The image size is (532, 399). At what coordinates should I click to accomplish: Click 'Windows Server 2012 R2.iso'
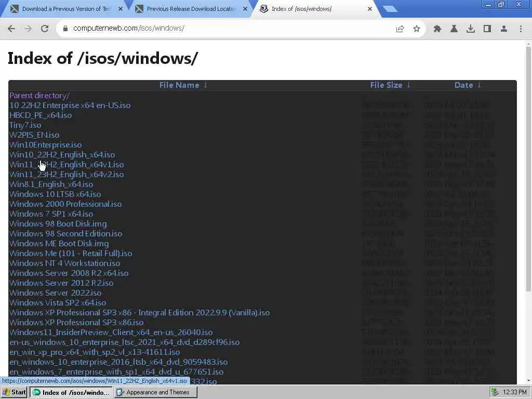61,283
